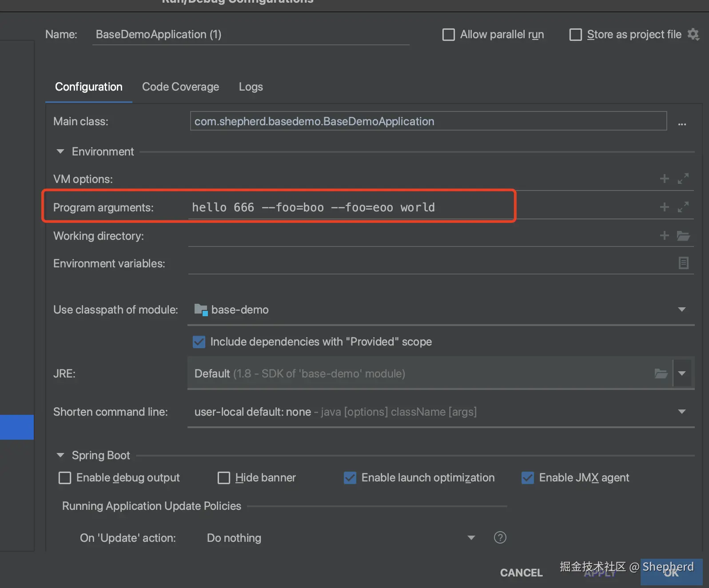The height and width of the screenshot is (588, 709).
Task: Check Store as project file
Action: pyautogui.click(x=575, y=35)
